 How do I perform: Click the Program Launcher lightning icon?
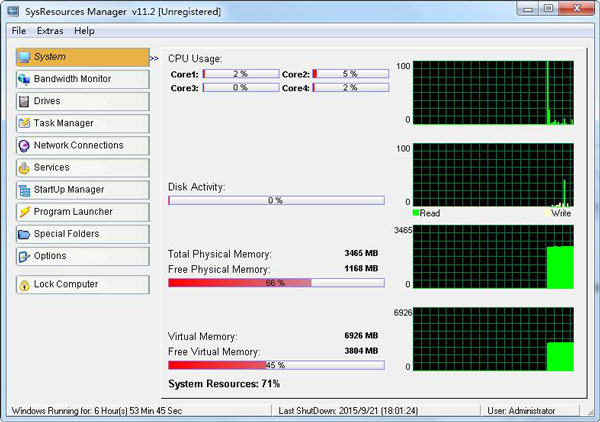tap(24, 212)
